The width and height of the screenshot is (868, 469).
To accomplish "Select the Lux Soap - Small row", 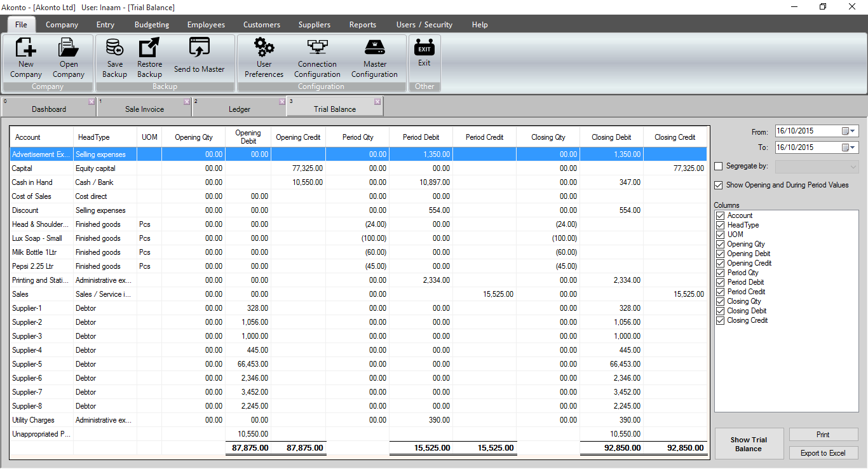I will 358,238.
